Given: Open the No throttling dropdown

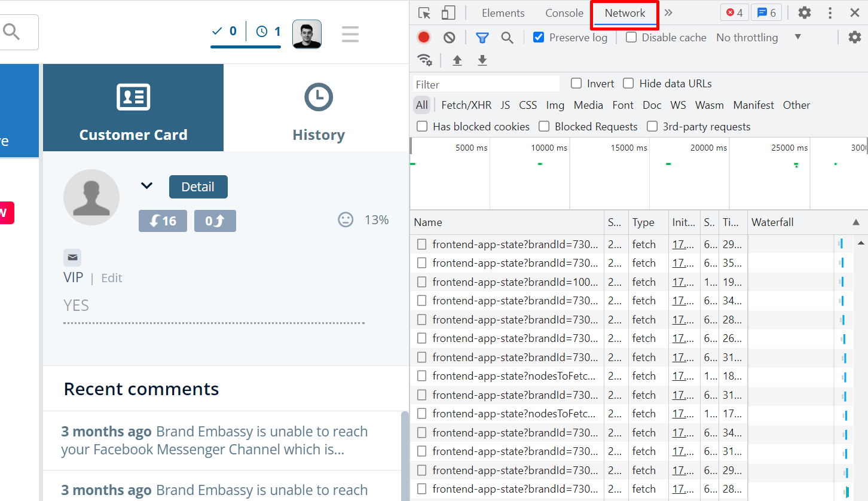Looking at the screenshot, I should tap(759, 37).
